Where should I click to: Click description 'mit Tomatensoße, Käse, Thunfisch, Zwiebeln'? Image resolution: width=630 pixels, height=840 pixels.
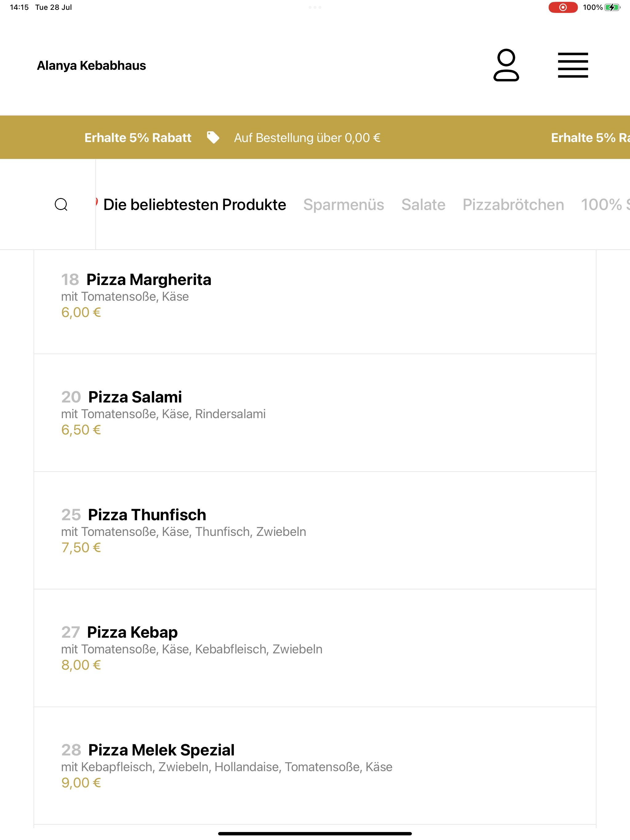pos(184,531)
